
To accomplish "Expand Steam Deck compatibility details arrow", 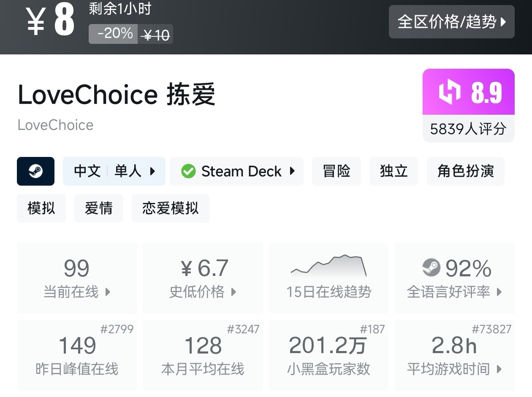I will click(292, 171).
